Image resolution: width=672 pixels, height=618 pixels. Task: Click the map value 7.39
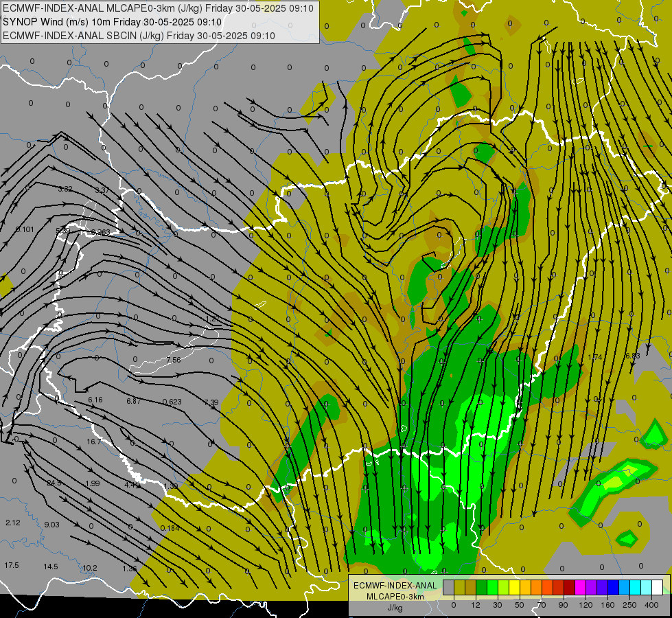tap(211, 402)
